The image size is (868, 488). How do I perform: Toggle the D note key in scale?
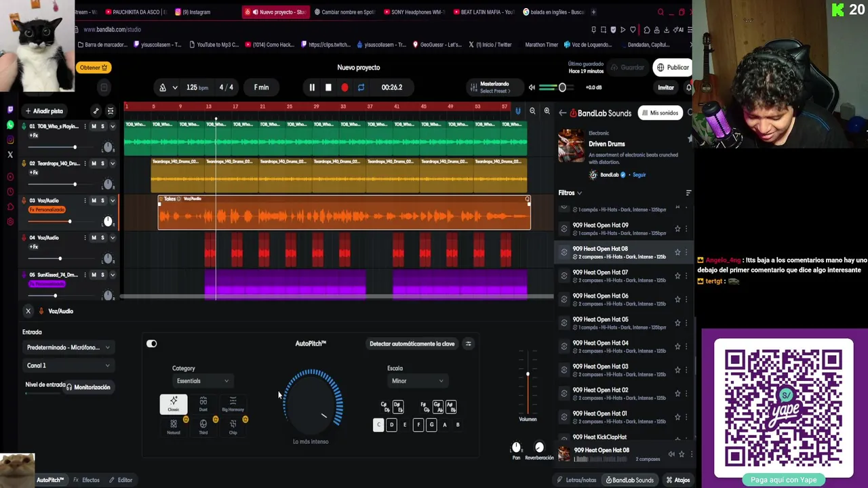(391, 425)
